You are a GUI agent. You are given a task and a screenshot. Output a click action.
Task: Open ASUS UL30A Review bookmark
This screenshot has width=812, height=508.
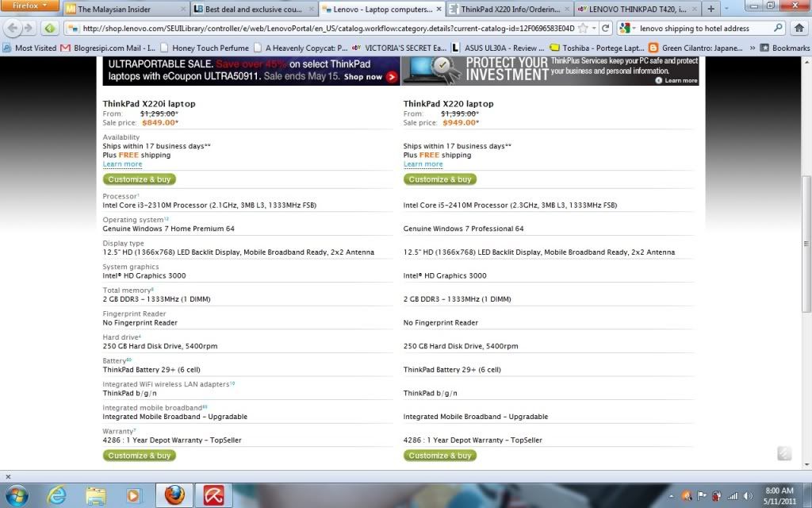pyautogui.click(x=498, y=48)
